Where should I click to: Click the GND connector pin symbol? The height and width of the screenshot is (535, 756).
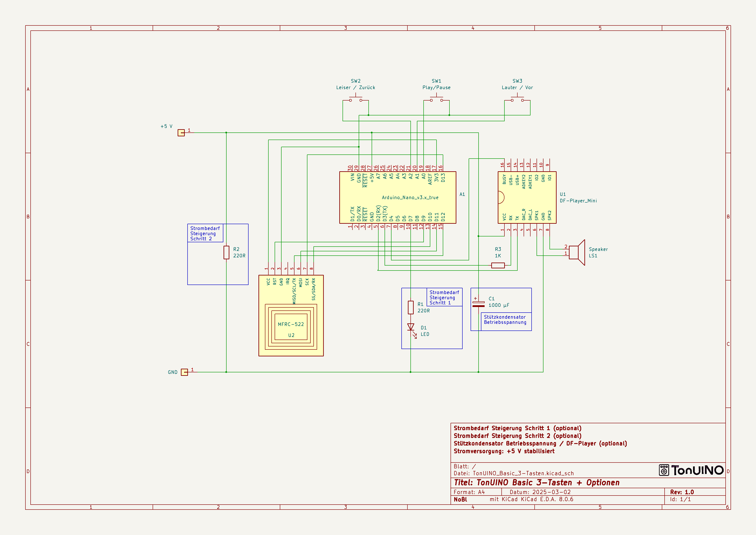point(184,372)
